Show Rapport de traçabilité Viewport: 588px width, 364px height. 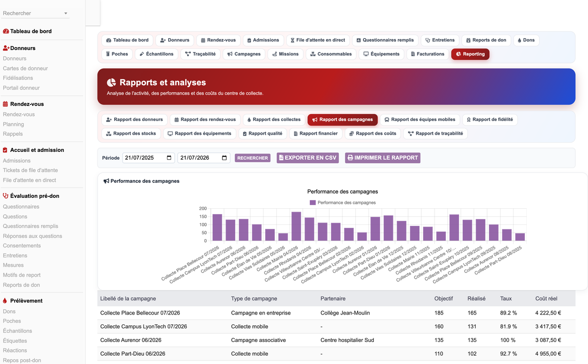(436, 133)
